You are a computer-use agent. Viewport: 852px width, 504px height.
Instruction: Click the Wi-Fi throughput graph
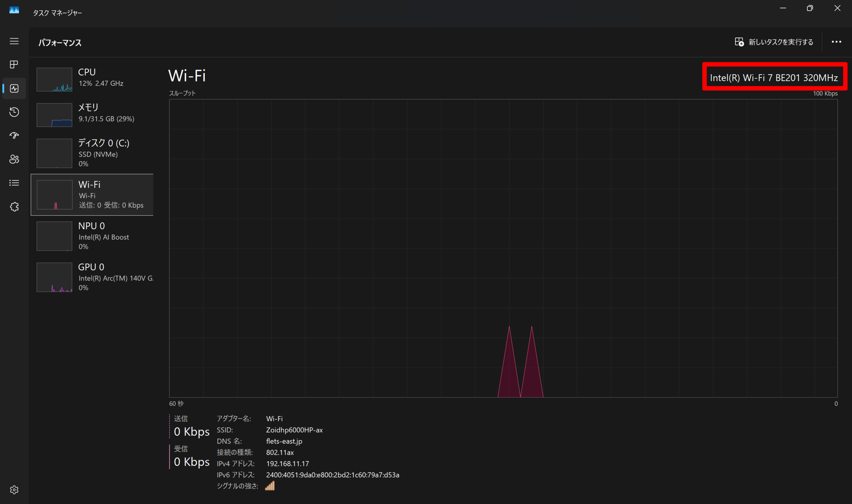(503, 248)
